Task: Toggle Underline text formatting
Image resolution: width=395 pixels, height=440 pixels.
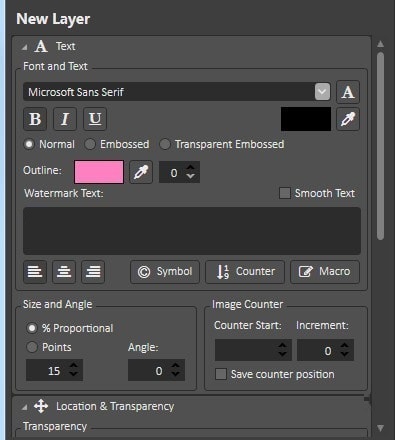Action: pos(95,119)
